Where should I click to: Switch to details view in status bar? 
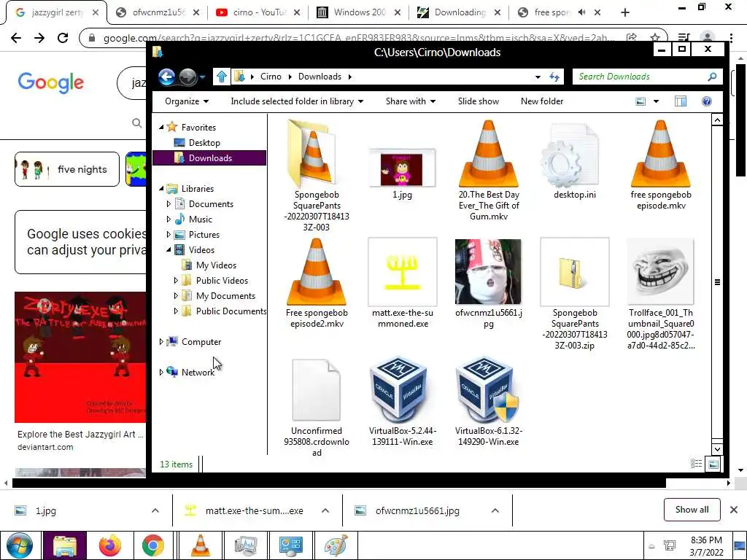click(x=696, y=464)
